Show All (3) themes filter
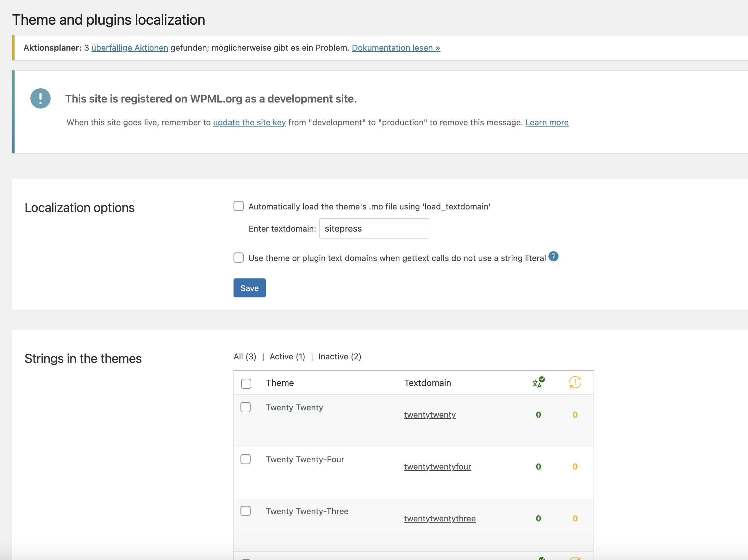The height and width of the screenshot is (560, 748). [x=245, y=357]
